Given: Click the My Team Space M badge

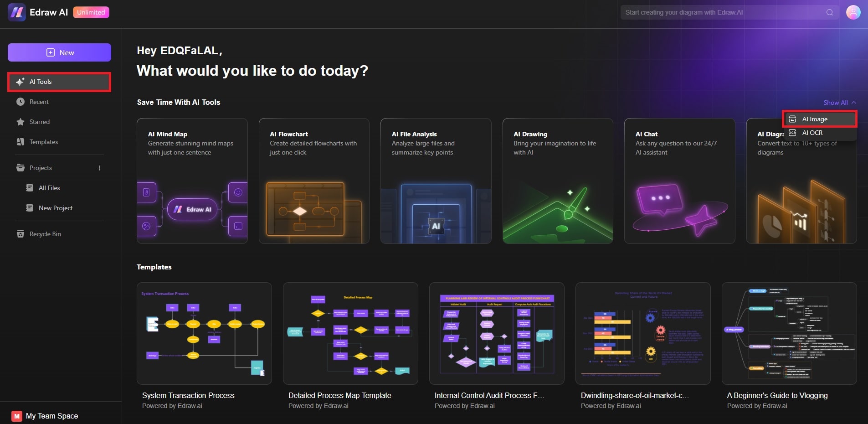Looking at the screenshot, I should [17, 416].
